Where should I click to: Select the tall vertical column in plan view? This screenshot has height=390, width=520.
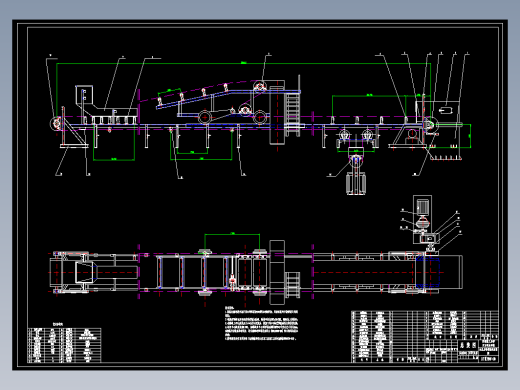click(277, 272)
